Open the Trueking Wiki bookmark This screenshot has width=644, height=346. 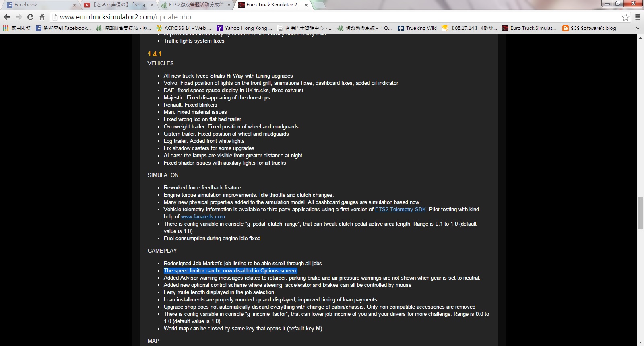point(417,28)
